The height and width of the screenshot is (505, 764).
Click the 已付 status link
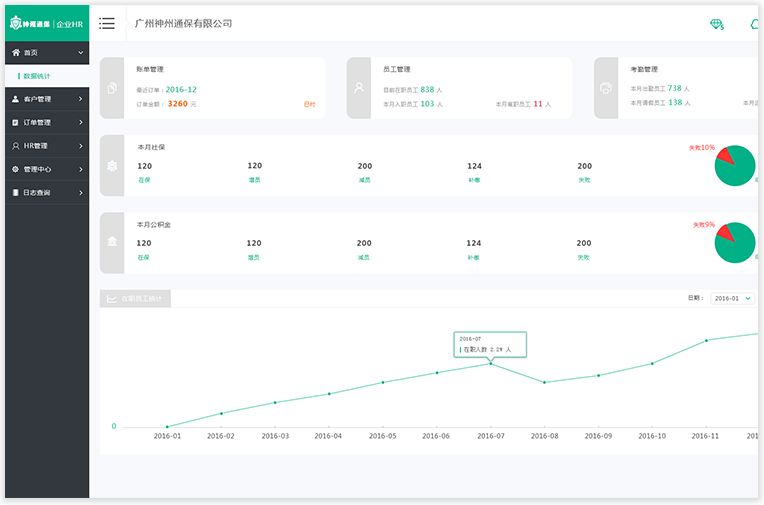[x=309, y=104]
